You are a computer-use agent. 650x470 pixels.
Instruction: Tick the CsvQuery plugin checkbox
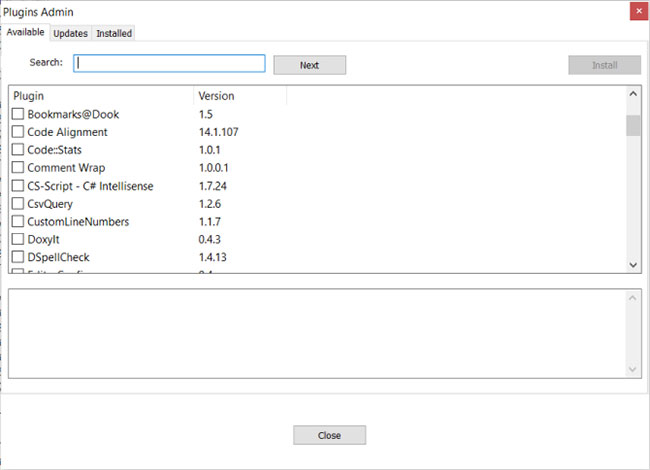(18, 204)
